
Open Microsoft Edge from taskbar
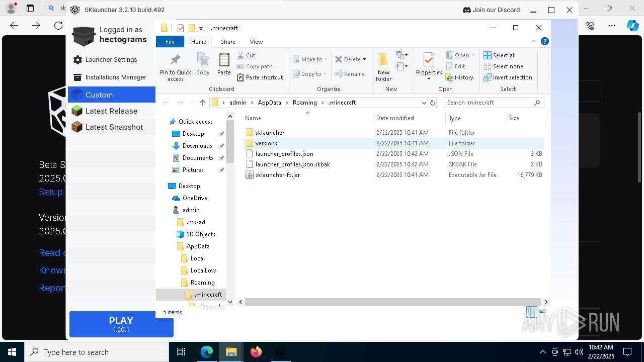pyautogui.click(x=207, y=352)
